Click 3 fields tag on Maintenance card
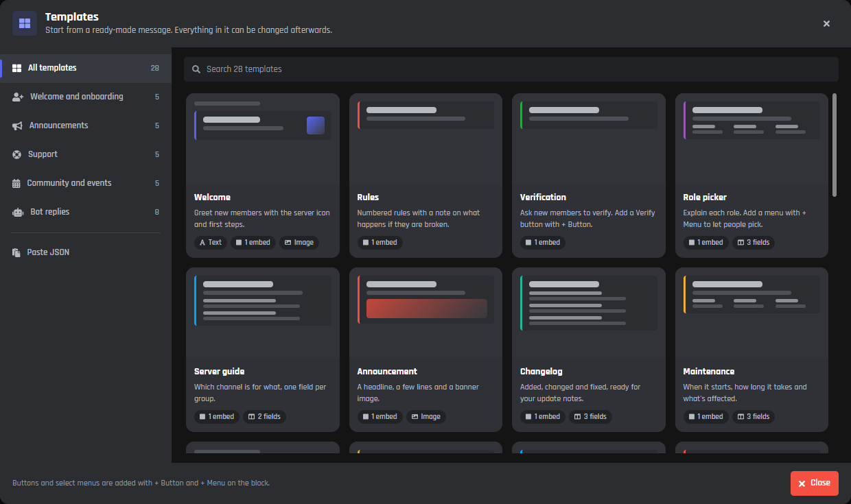The width and height of the screenshot is (851, 504). (x=753, y=417)
